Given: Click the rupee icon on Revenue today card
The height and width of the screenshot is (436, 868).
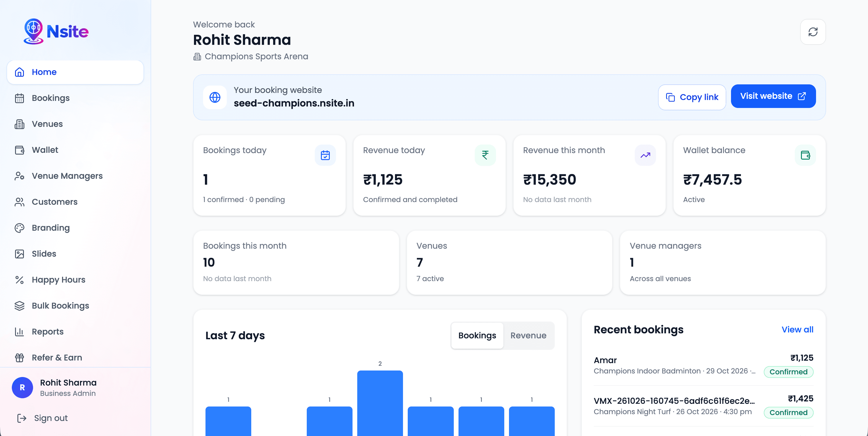Looking at the screenshot, I should tap(485, 155).
